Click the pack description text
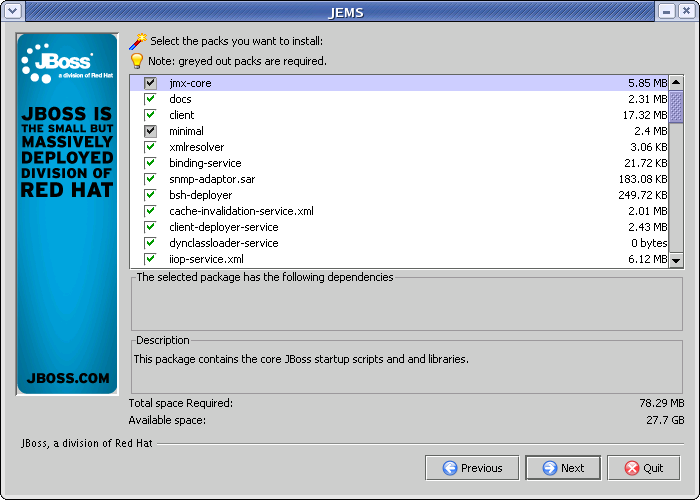 [x=301, y=359]
